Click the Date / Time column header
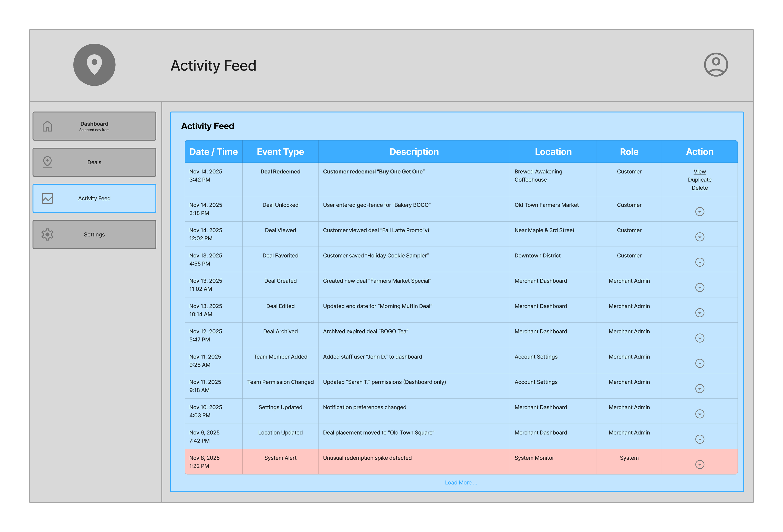The width and height of the screenshot is (783, 532). (x=213, y=152)
